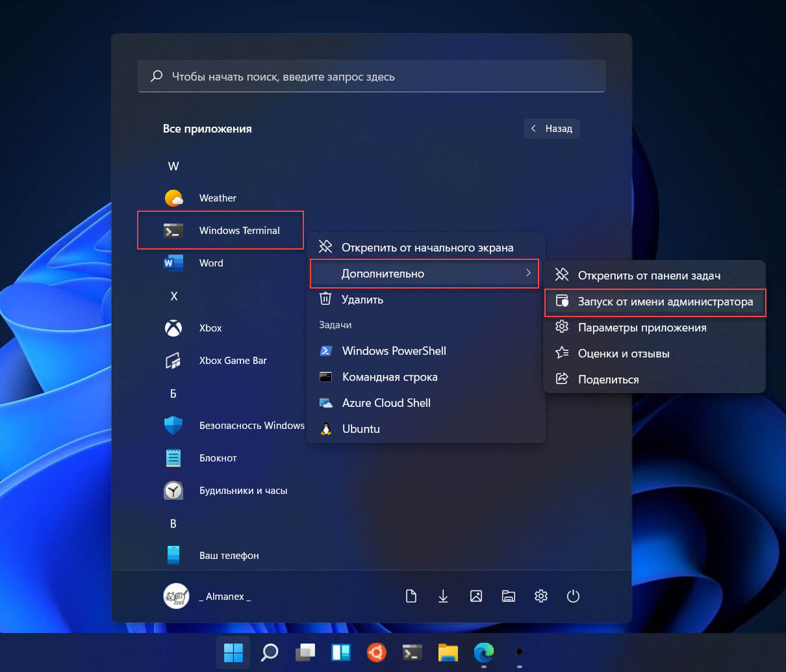Click the Б letter group header
This screenshot has height=672, width=786.
tap(173, 394)
